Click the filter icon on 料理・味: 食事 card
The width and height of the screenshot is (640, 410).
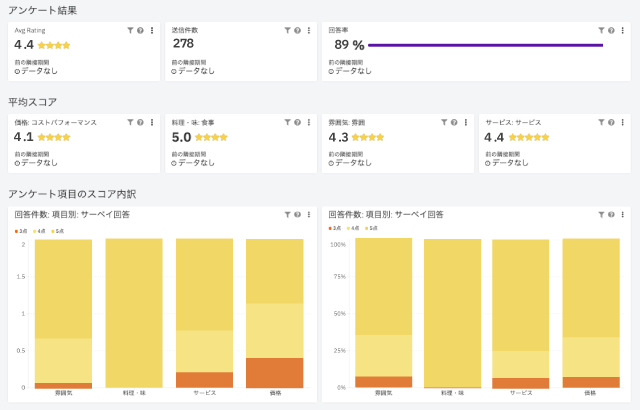286,122
